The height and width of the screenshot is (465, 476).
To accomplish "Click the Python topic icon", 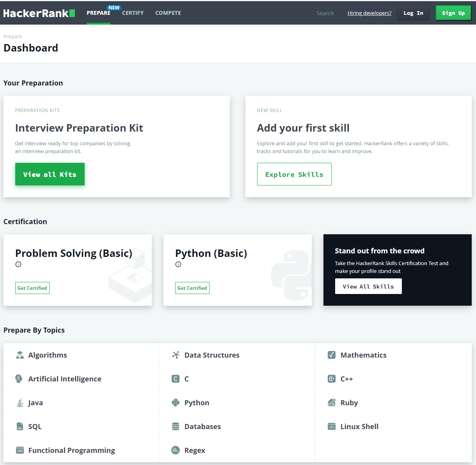I will coord(176,403).
